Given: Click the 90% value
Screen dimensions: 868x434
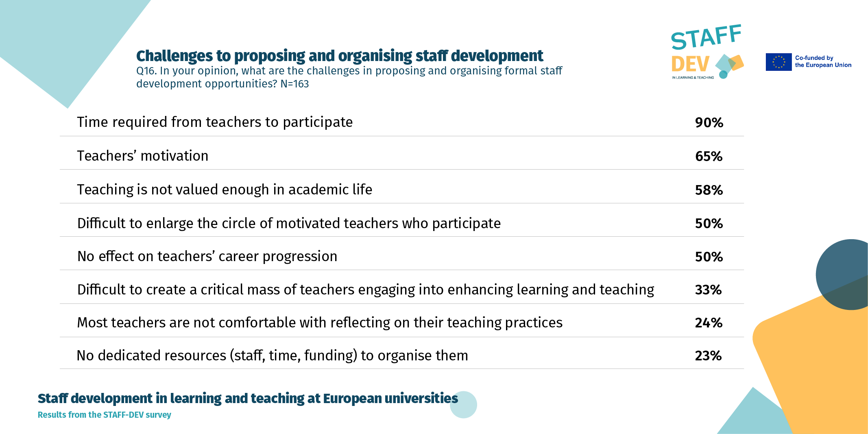Looking at the screenshot, I should [x=709, y=122].
